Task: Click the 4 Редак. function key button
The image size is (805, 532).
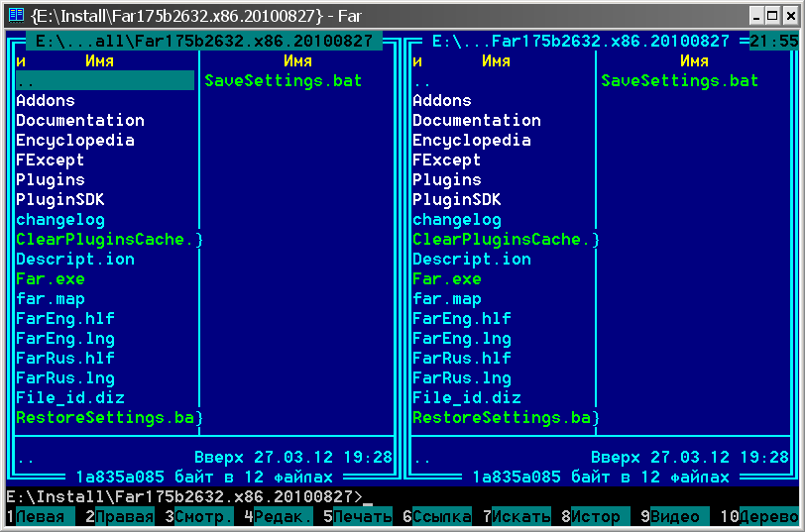Action: (279, 516)
